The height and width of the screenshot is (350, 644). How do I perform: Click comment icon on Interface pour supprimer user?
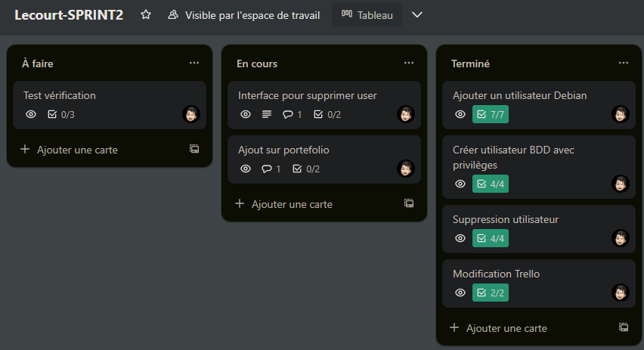287,115
